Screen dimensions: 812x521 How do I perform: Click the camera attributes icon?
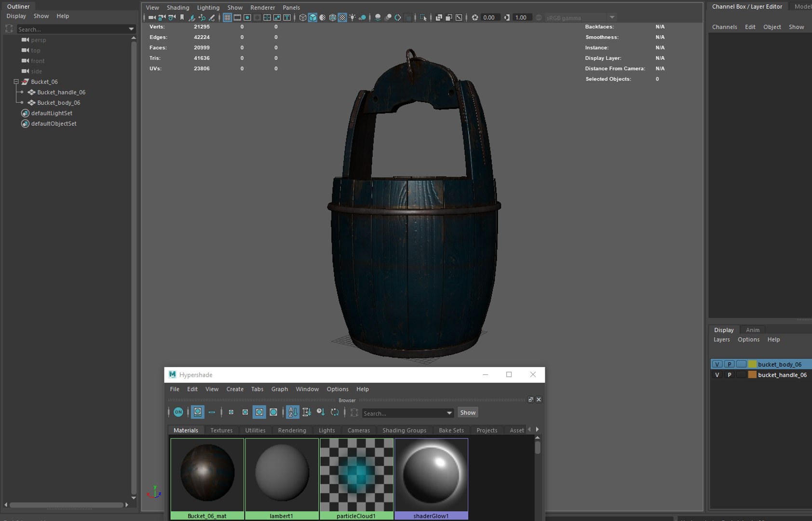pyautogui.click(x=172, y=17)
